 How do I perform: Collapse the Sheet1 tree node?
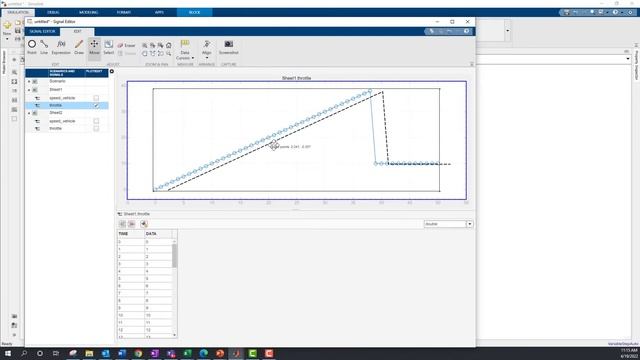tap(29, 89)
